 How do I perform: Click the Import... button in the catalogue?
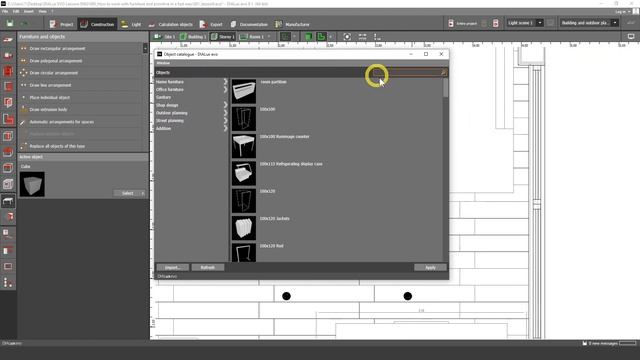(173, 267)
